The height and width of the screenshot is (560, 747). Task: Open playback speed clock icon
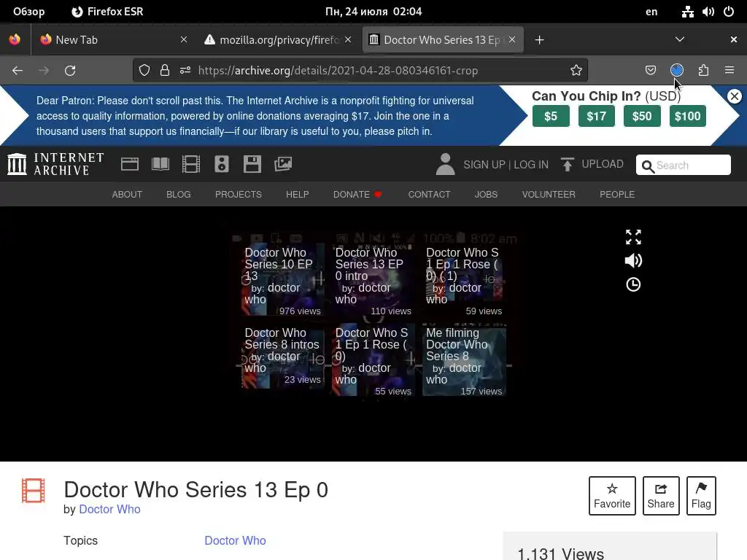[633, 285]
